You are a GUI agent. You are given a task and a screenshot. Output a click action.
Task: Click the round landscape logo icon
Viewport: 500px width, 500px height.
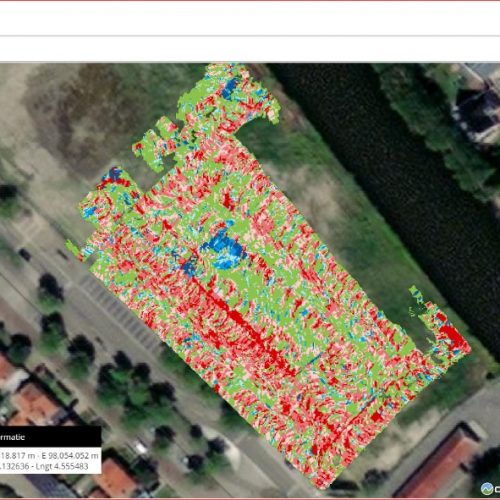(x=487, y=489)
